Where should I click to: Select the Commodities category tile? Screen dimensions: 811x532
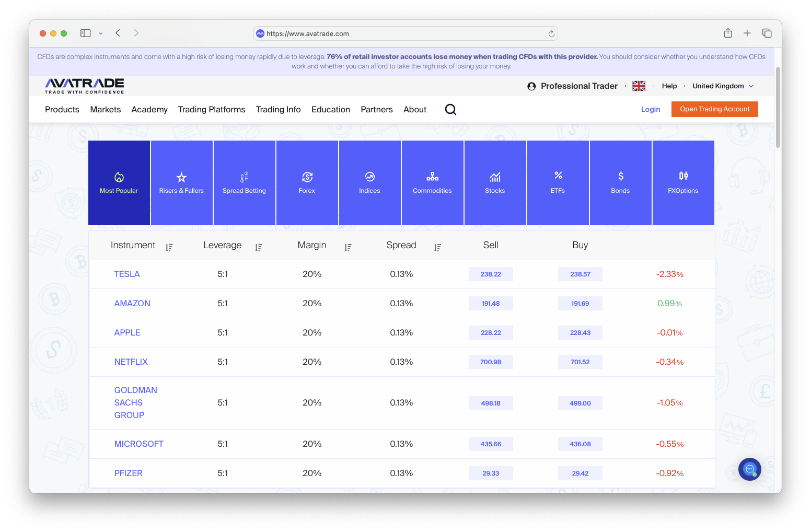[432, 183]
